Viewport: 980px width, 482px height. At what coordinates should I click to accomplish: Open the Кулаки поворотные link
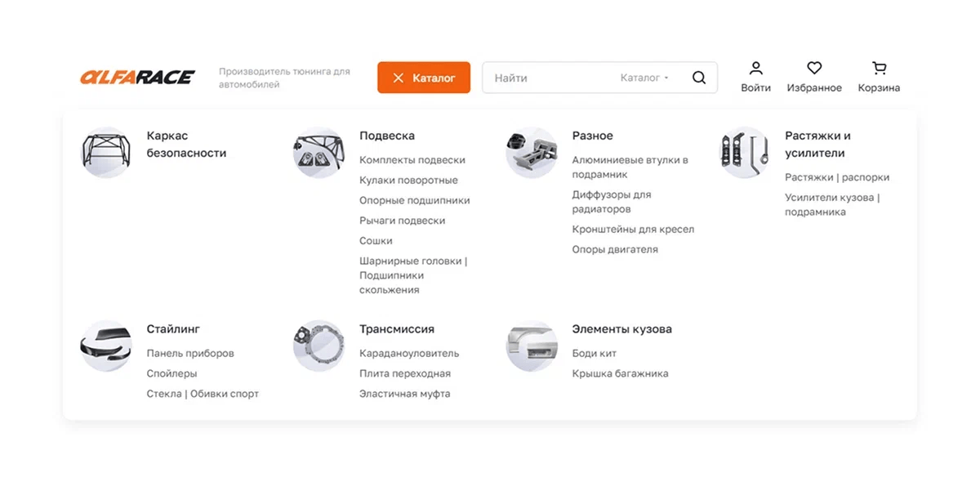tap(408, 181)
